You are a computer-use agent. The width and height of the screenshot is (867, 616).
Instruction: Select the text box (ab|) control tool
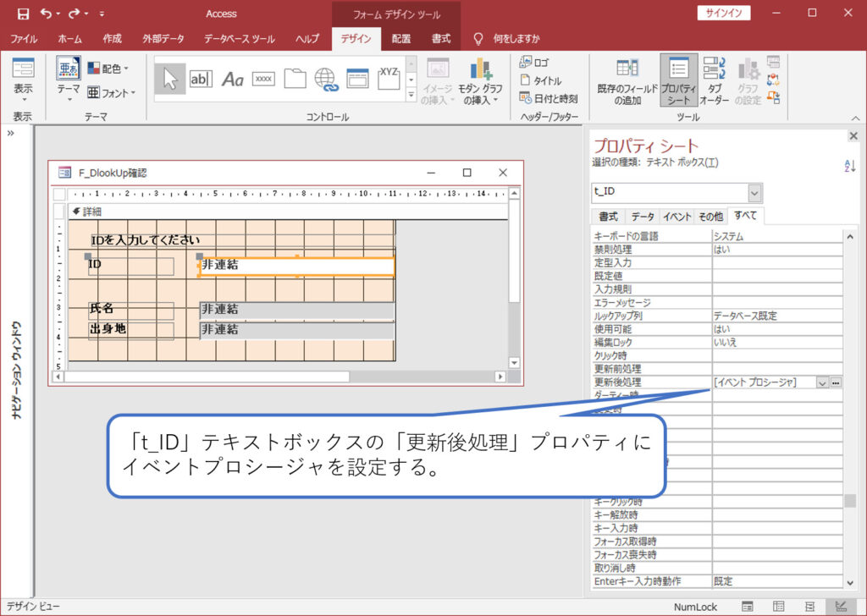point(201,79)
